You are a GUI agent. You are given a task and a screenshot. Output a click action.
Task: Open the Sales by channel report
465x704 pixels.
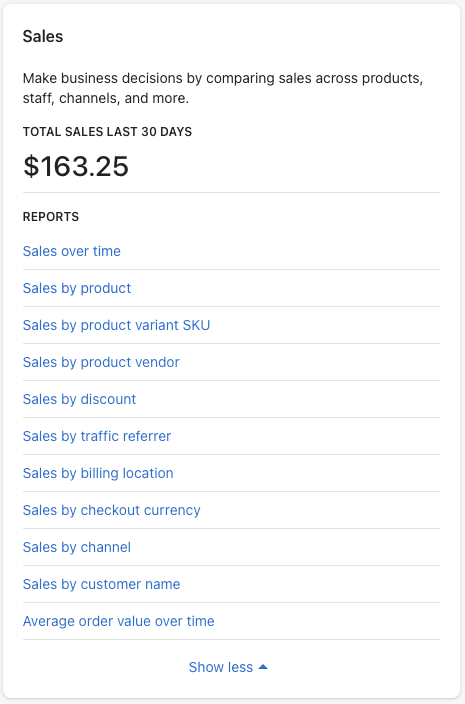77,547
